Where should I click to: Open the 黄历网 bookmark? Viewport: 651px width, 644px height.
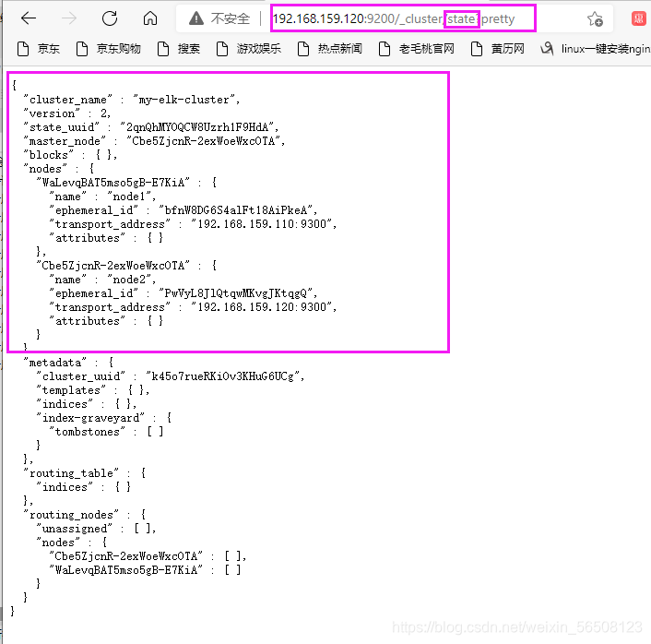(497, 49)
